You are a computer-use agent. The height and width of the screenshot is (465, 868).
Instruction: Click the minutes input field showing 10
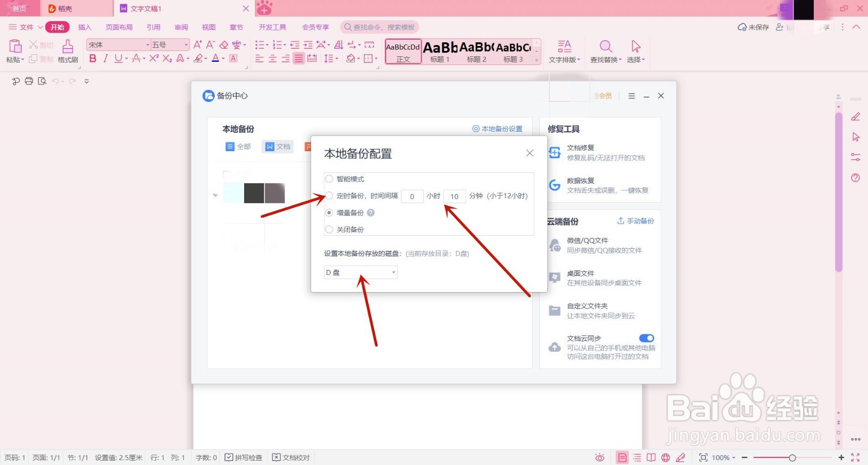click(x=455, y=196)
